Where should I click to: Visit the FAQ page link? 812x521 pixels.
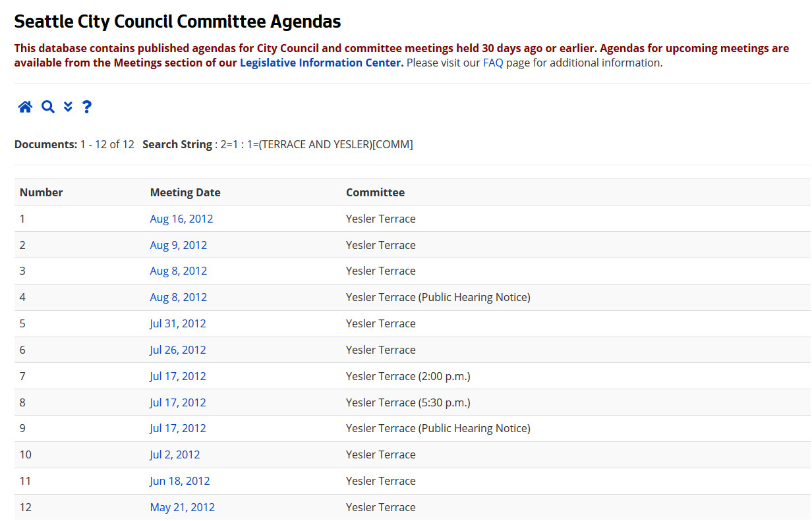pos(492,63)
